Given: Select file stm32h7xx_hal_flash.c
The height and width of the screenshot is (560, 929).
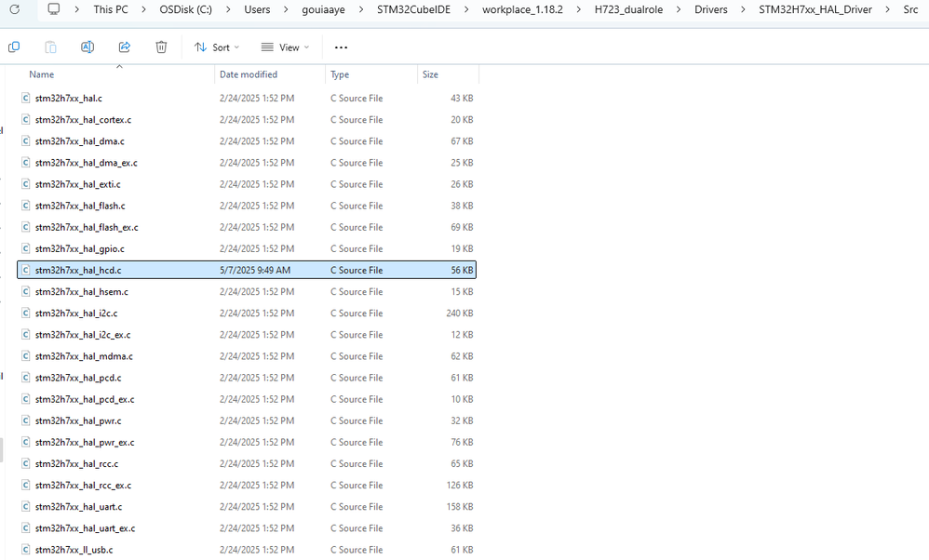Looking at the screenshot, I should 247,206.
